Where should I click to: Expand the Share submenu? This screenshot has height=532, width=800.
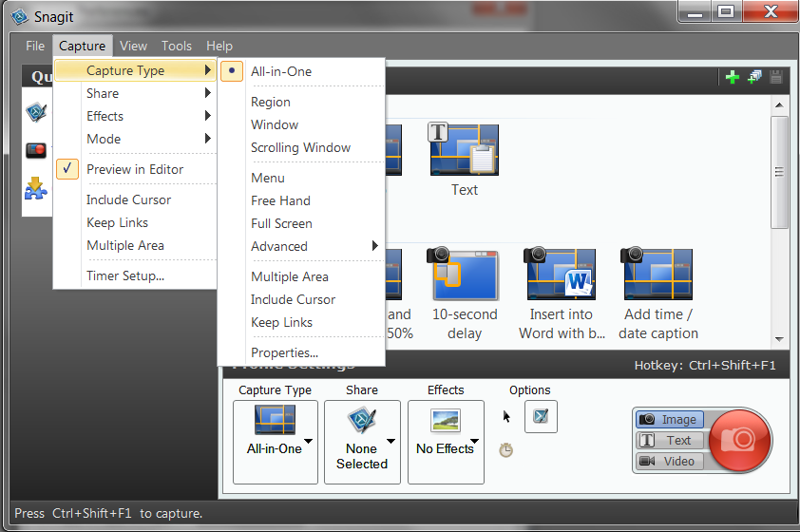coord(135,93)
